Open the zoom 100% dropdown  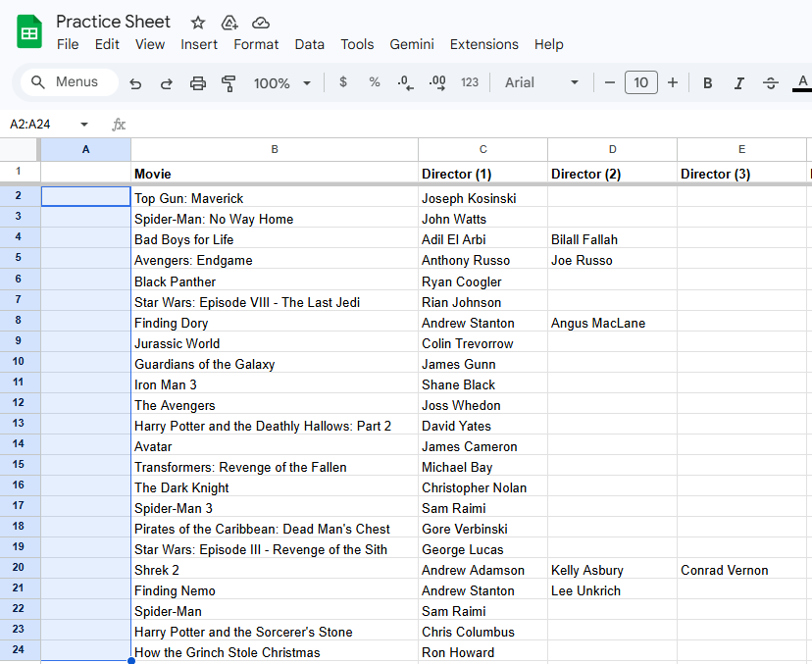tap(281, 82)
